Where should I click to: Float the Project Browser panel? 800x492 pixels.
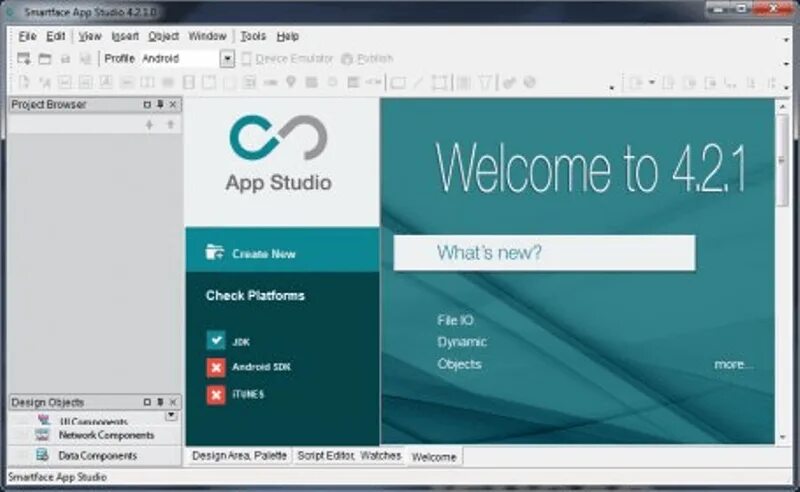147,104
